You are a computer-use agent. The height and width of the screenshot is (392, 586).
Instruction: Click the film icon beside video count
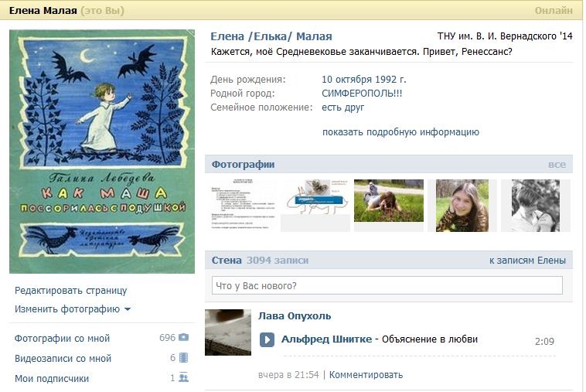pos(183,358)
